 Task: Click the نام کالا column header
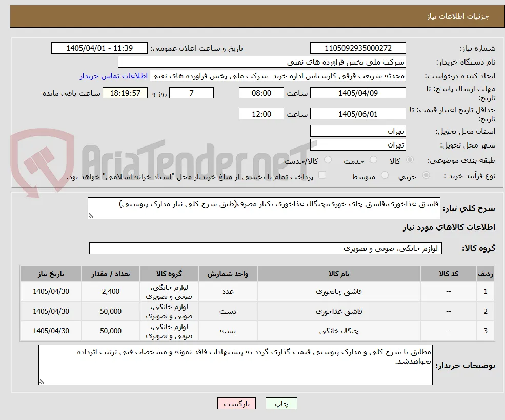point(338,274)
